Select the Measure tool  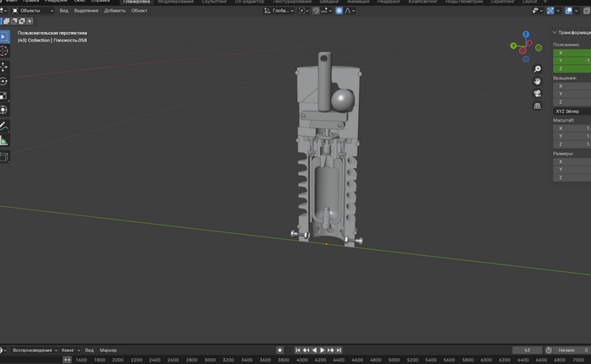[x=4, y=140]
